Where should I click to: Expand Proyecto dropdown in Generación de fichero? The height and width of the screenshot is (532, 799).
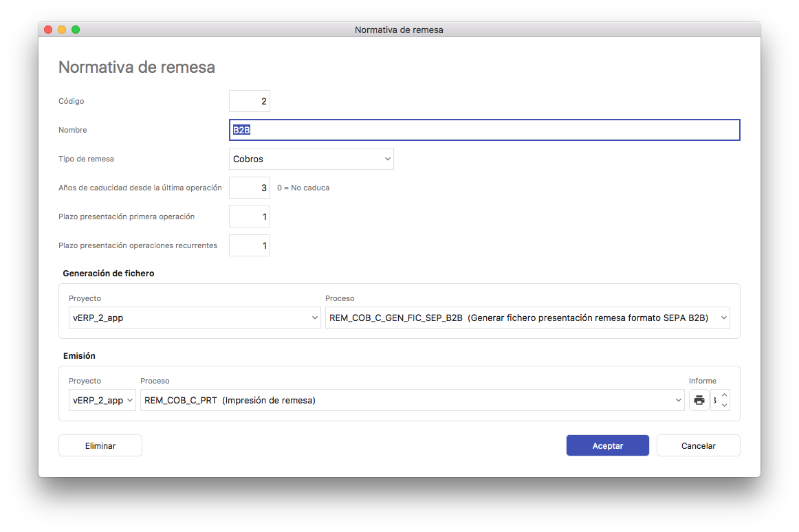coord(189,318)
